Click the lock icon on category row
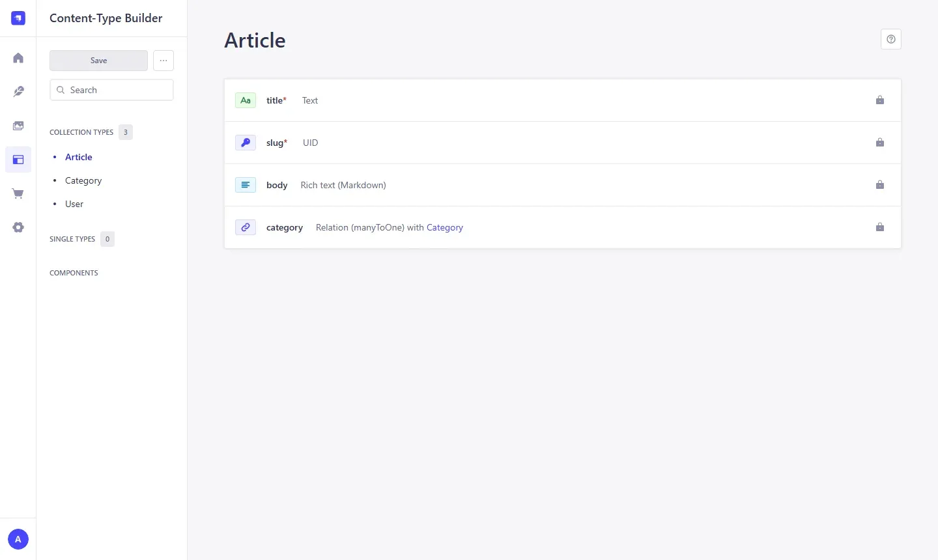 tap(880, 227)
